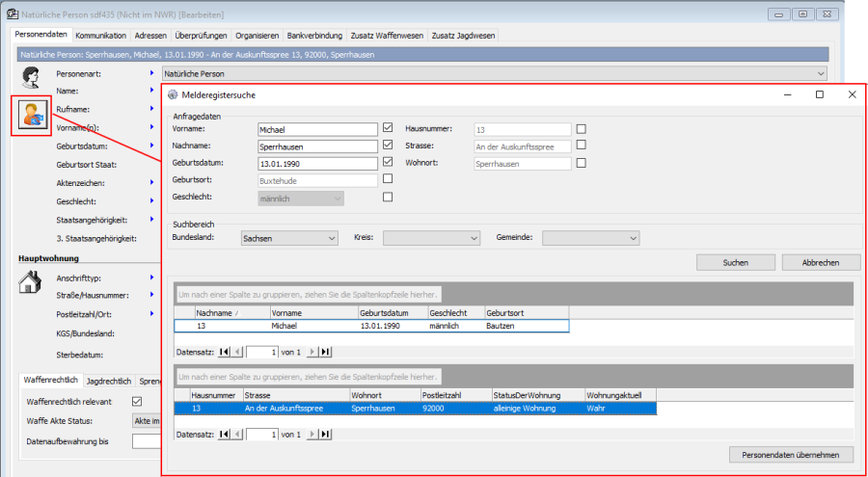Toggle the Waffenrechtlich relevant checkbox
The width and height of the screenshot is (868, 477).
pyautogui.click(x=137, y=401)
